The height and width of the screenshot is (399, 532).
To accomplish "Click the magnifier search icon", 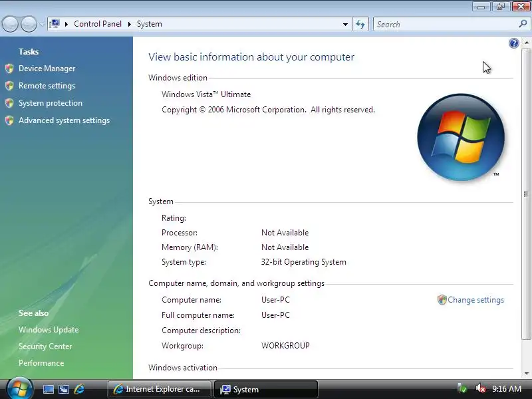I will point(523,24).
